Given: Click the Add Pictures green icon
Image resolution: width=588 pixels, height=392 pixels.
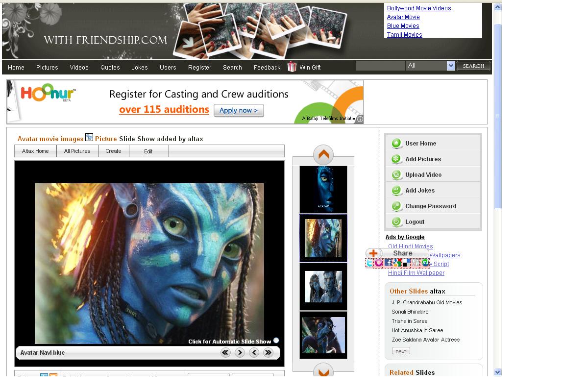Looking at the screenshot, I should click(397, 159).
